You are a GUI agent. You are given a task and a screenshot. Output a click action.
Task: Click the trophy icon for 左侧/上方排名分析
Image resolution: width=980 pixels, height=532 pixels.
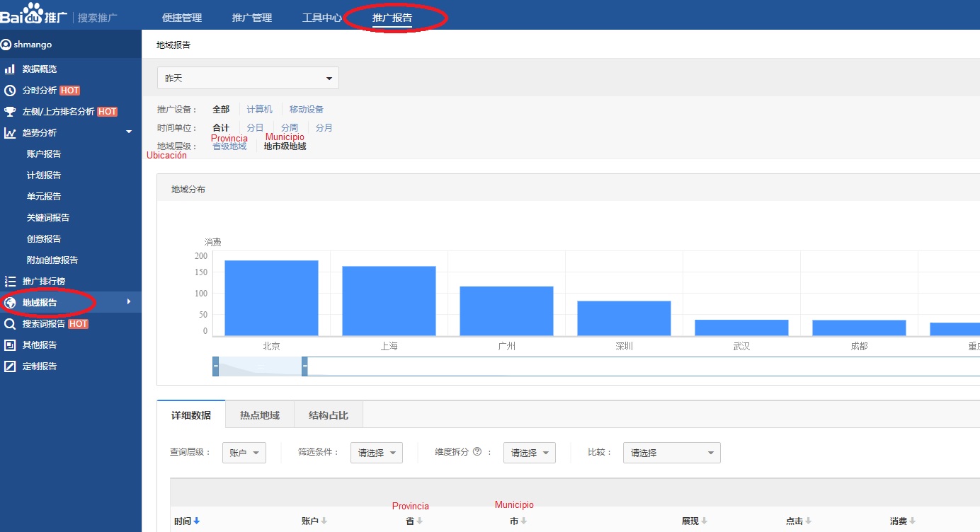[x=10, y=112]
